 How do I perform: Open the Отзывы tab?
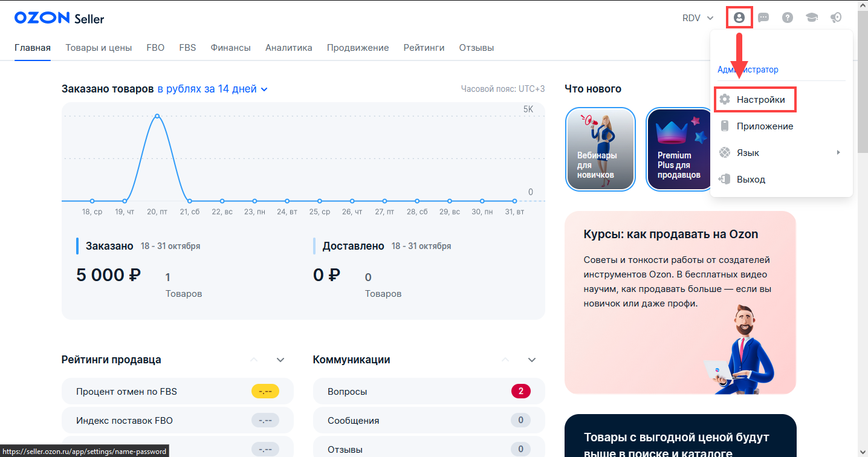tap(476, 48)
